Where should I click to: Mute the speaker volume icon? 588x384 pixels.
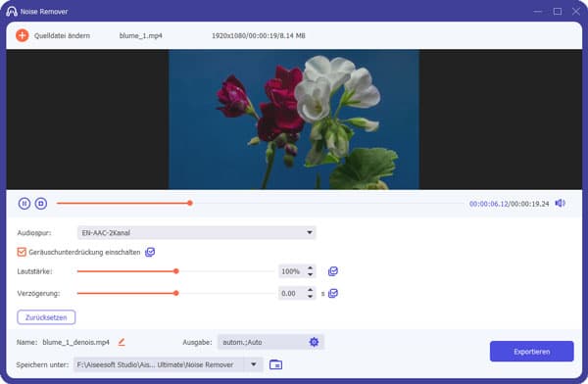click(561, 203)
